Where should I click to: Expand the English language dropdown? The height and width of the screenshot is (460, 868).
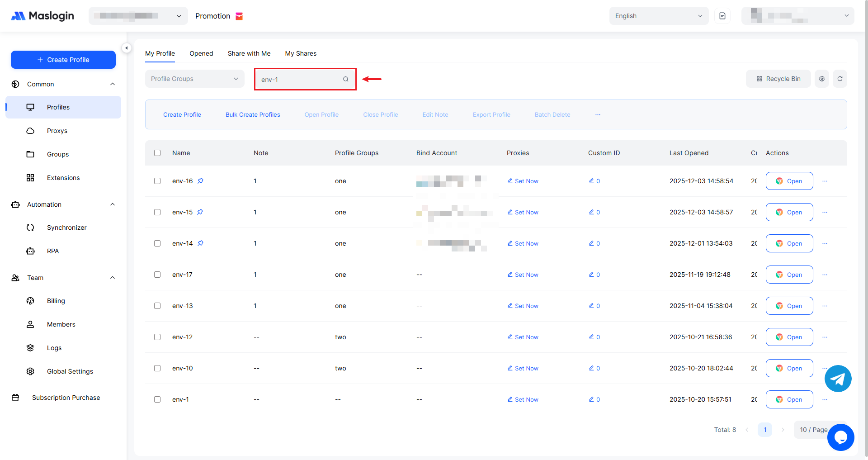pos(658,16)
